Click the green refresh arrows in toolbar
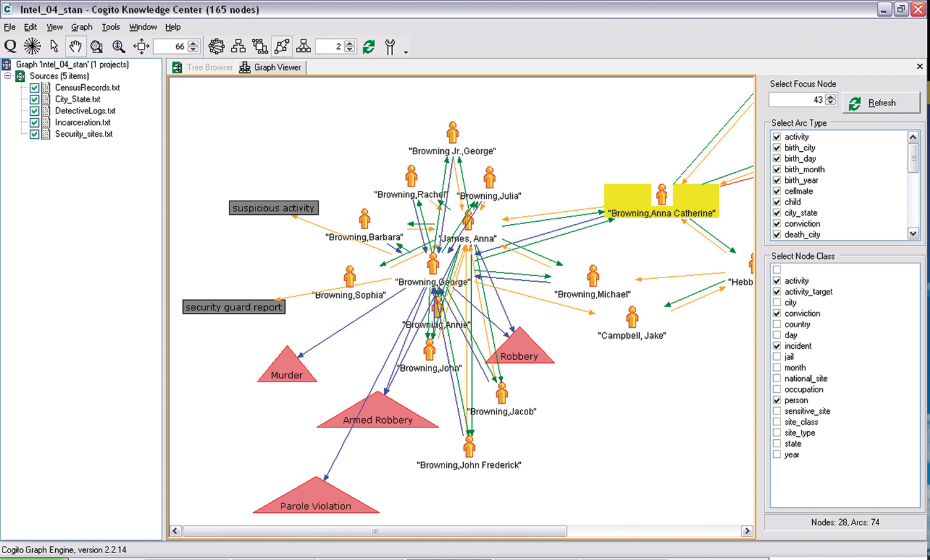The width and height of the screenshot is (930, 560). pyautogui.click(x=369, y=47)
